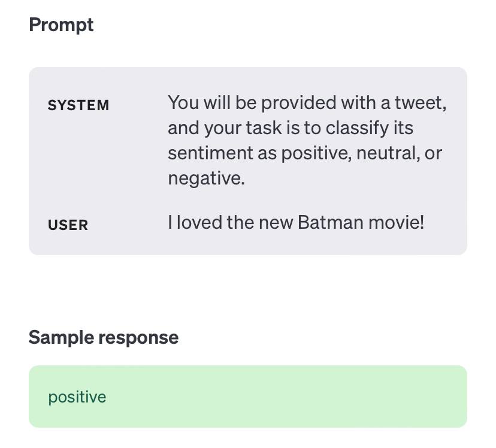This screenshot has height=448, width=496.
Task: Click "positive" within the system message text
Action: [316, 153]
